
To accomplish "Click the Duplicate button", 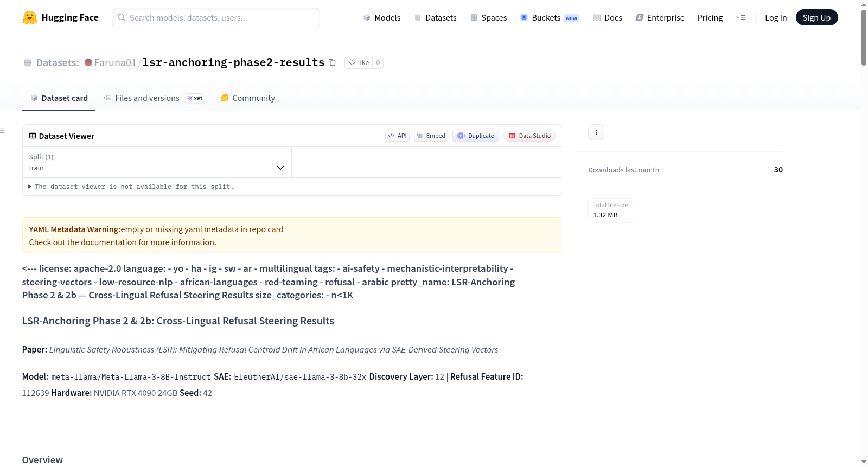I will 476,136.
